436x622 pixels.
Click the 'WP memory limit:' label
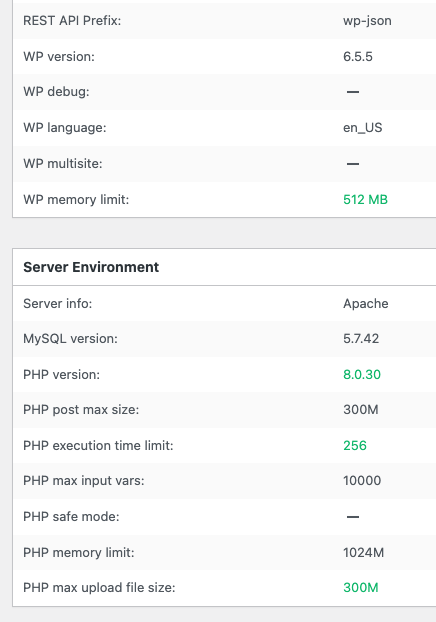point(76,199)
